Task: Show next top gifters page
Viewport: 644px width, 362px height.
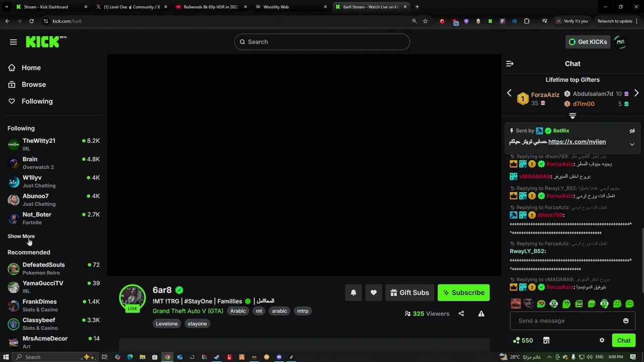Action: [x=636, y=93]
